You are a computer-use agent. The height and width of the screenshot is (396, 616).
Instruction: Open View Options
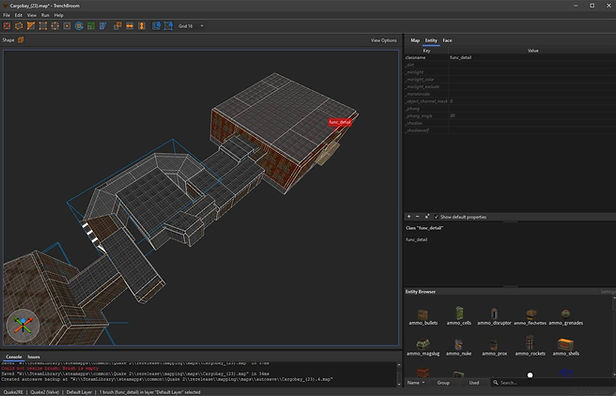[x=383, y=40]
